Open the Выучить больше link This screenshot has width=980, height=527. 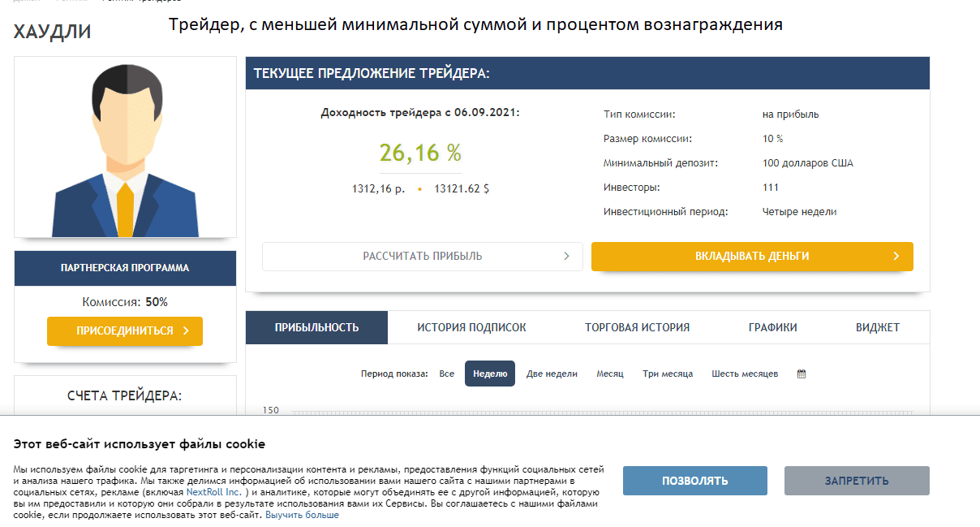pyautogui.click(x=302, y=515)
